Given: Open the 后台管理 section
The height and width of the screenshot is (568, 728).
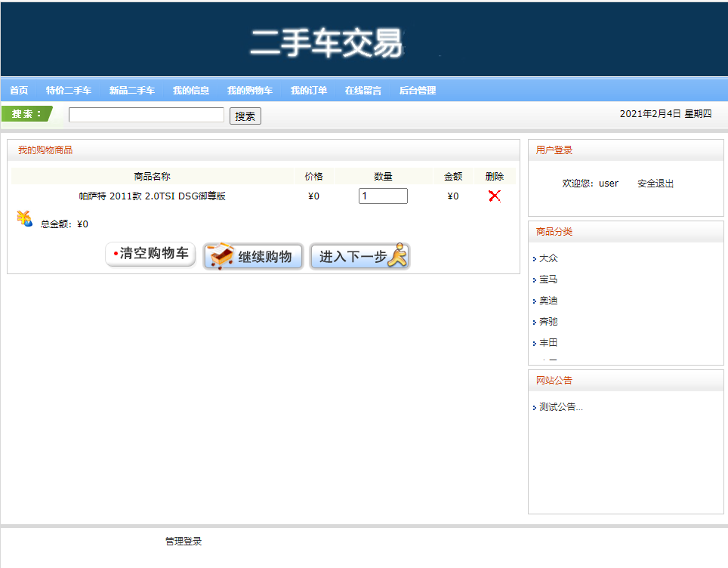Looking at the screenshot, I should click(418, 90).
